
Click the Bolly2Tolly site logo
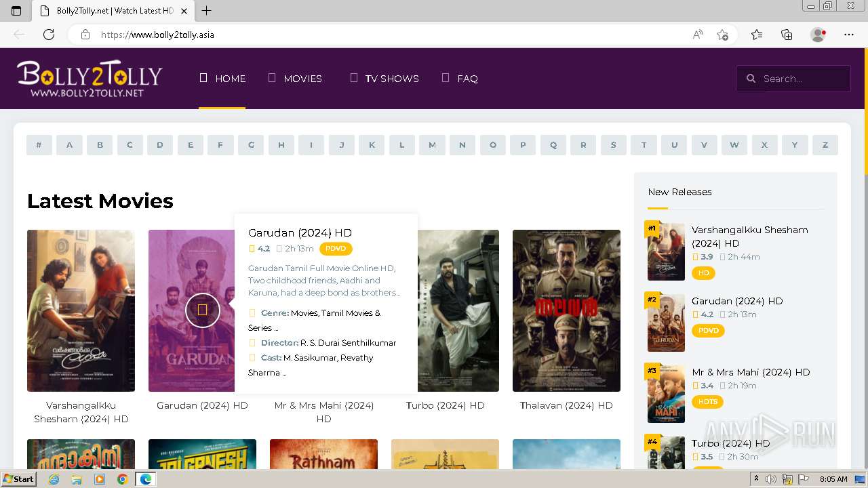pos(90,79)
